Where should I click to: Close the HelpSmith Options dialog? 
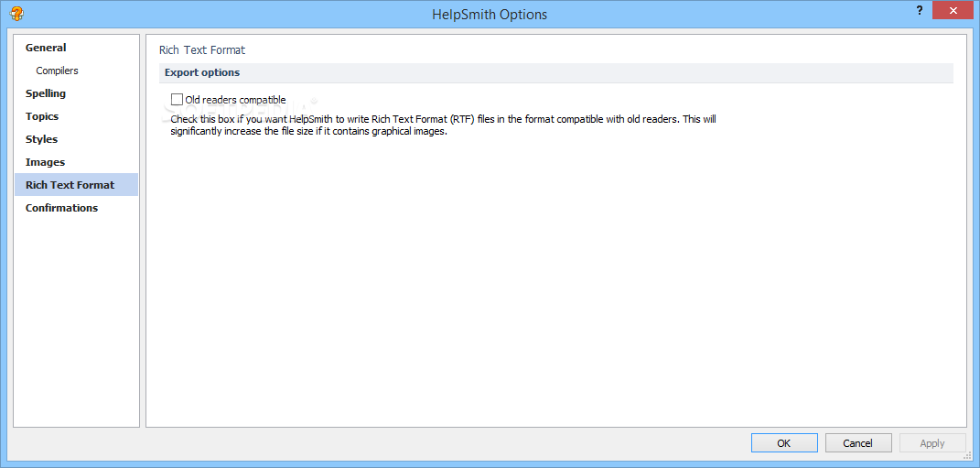(x=953, y=11)
